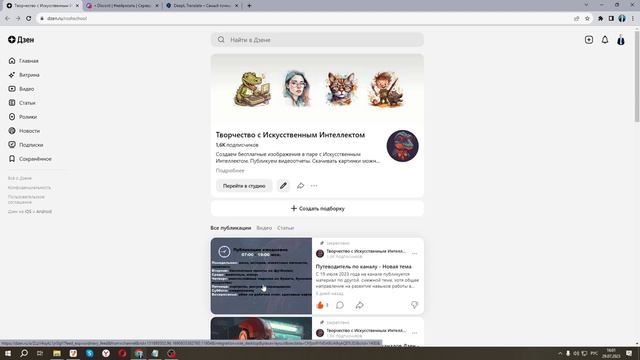Click Создать подборку button
Image resolution: width=640 pixels, height=360 pixels.
point(317,208)
